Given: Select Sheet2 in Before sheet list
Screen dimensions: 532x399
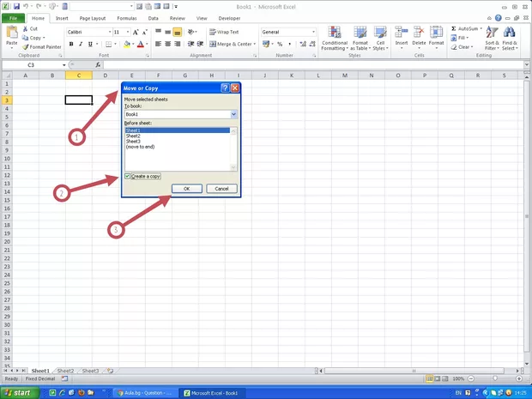Looking at the screenshot, I should pyautogui.click(x=133, y=136).
